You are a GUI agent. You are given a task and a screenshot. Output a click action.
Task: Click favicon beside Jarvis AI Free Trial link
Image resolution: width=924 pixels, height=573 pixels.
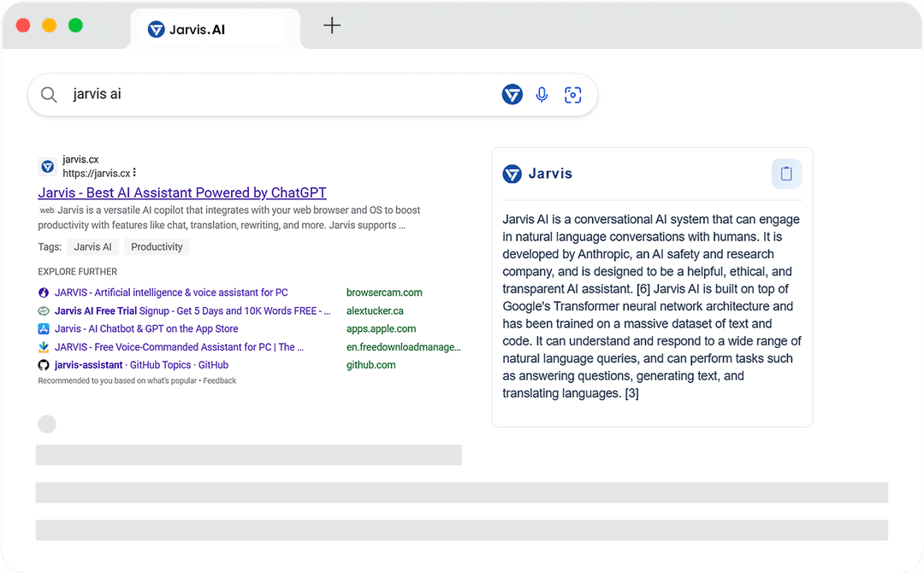[44, 311]
